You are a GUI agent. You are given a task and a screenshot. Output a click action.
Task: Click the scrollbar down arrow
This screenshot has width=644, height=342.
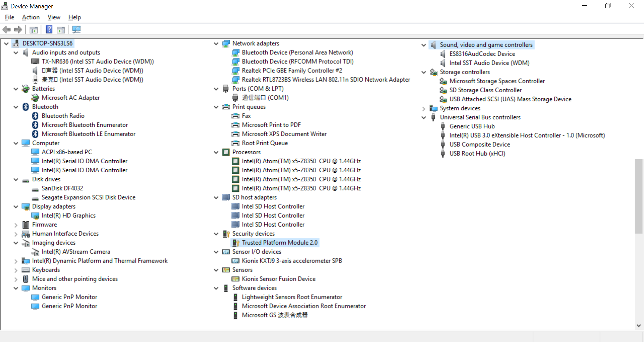(639, 325)
